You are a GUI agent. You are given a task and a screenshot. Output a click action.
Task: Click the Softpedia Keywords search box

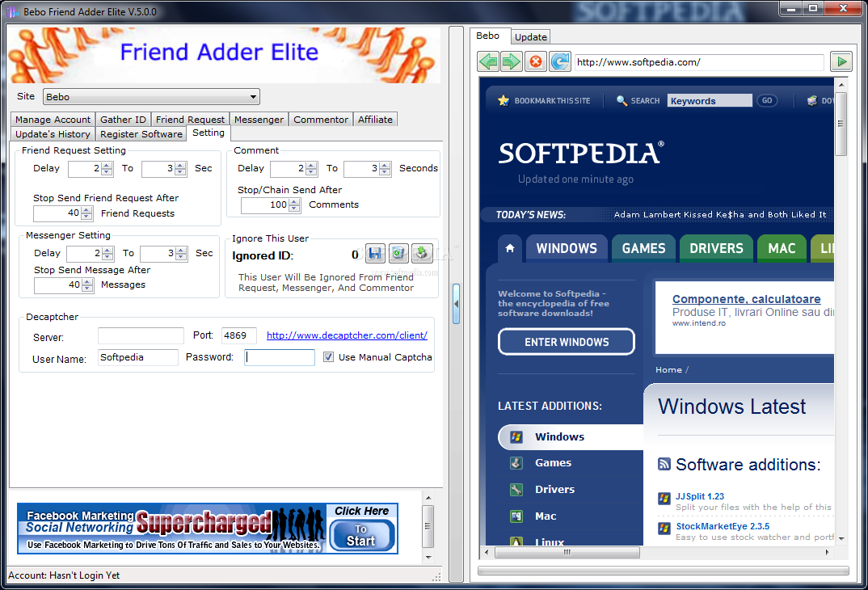pos(710,101)
